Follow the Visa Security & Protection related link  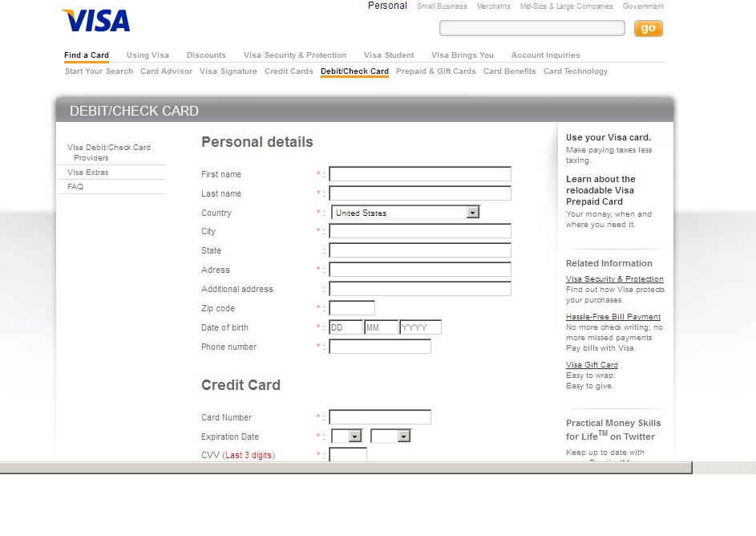click(x=615, y=279)
